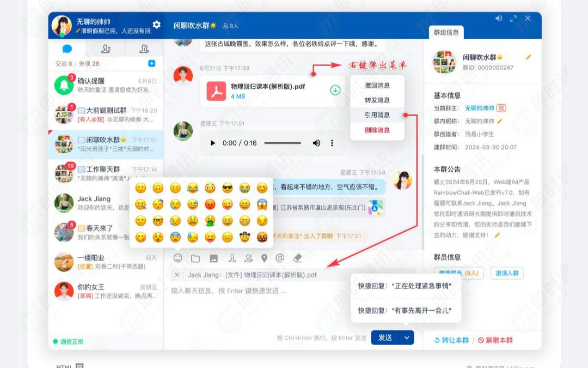Click the 管理群员 (8人) button
This screenshot has height=368, width=588.
[458, 273]
